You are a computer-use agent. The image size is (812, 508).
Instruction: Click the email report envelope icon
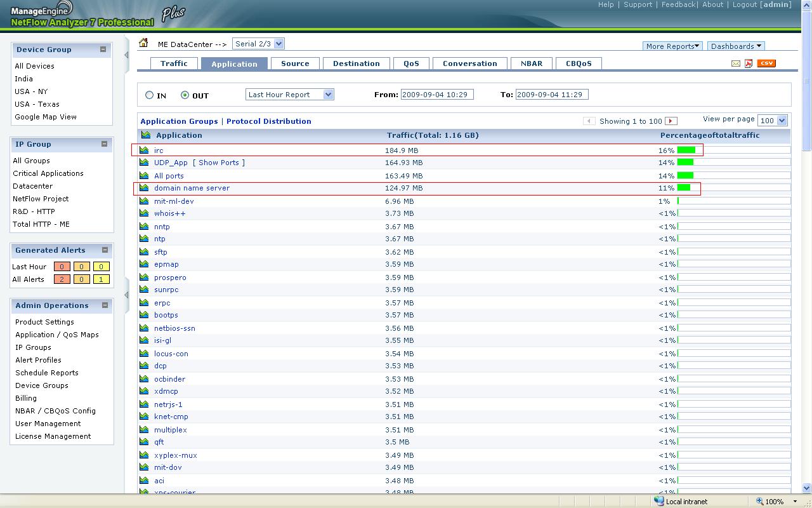(736, 63)
